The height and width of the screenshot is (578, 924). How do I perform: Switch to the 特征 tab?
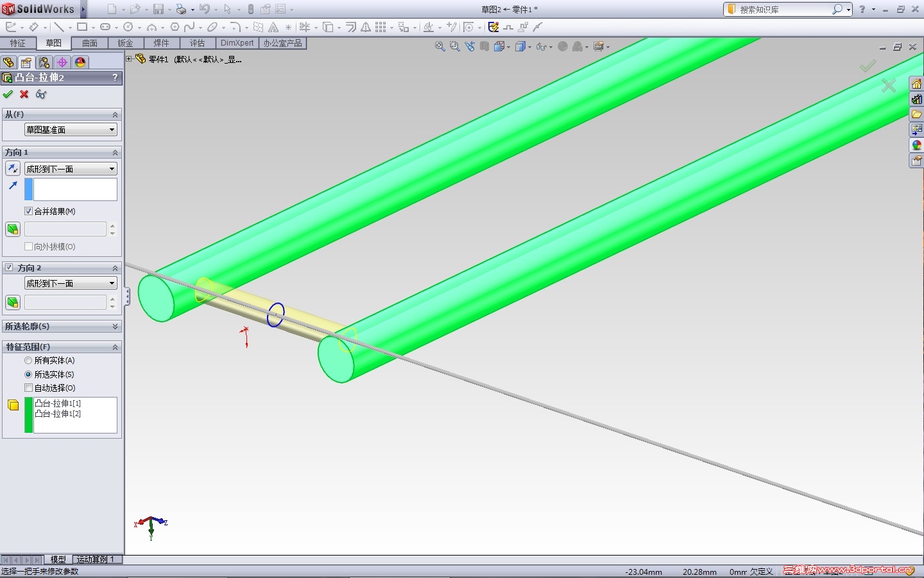point(18,43)
